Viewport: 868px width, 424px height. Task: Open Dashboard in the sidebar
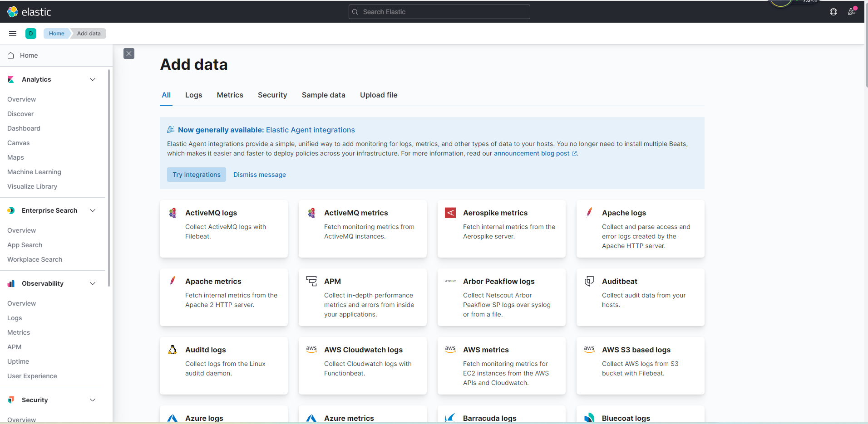point(24,128)
